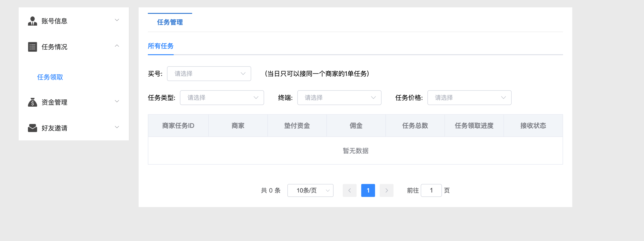Viewport: 644px width, 241px height.
Task: Click the 垫付资金 column header
Action: 297,126
